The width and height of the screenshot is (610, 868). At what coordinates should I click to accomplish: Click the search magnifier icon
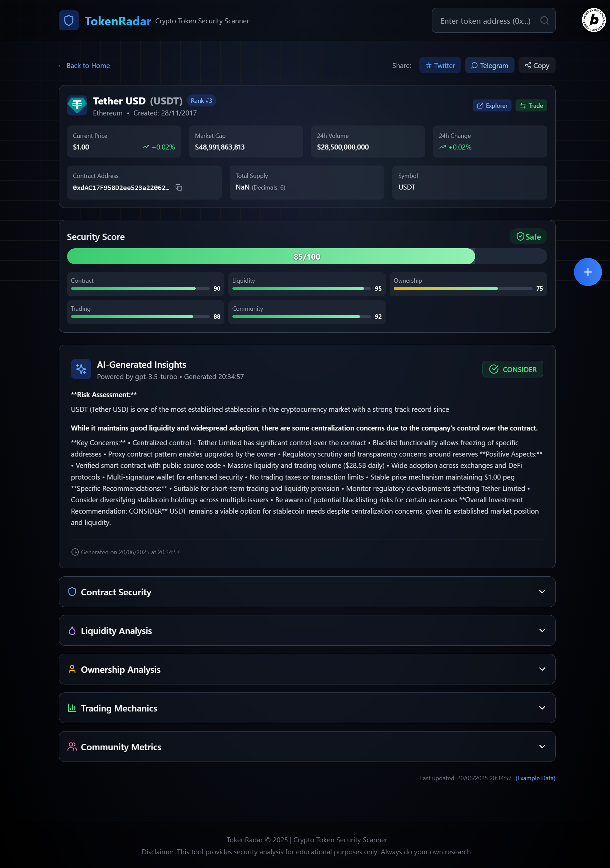click(x=544, y=20)
